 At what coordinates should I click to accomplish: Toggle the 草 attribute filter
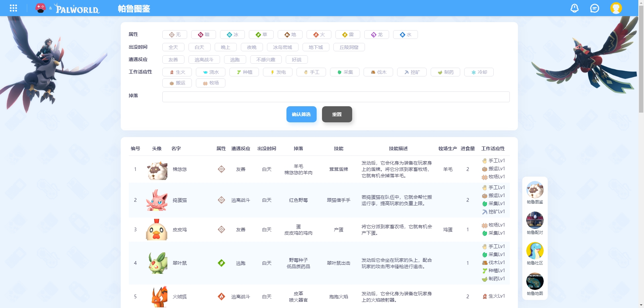coord(261,35)
